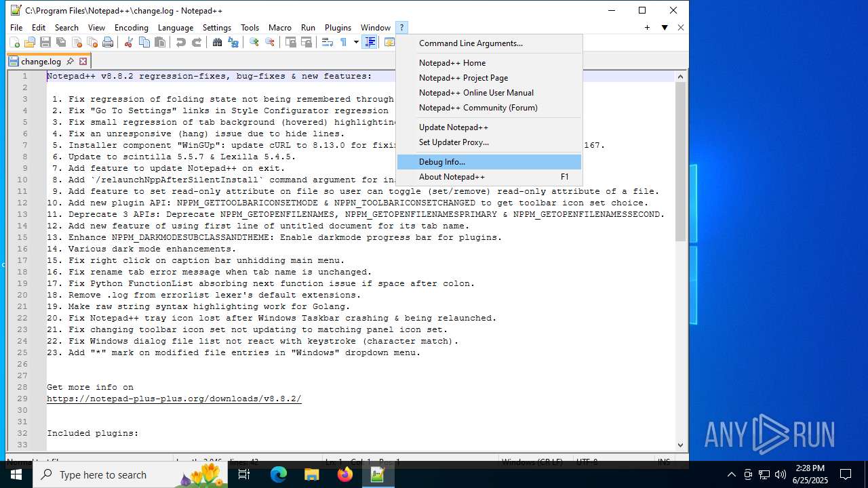
Task: Save the file using the Save icon
Action: [45, 43]
